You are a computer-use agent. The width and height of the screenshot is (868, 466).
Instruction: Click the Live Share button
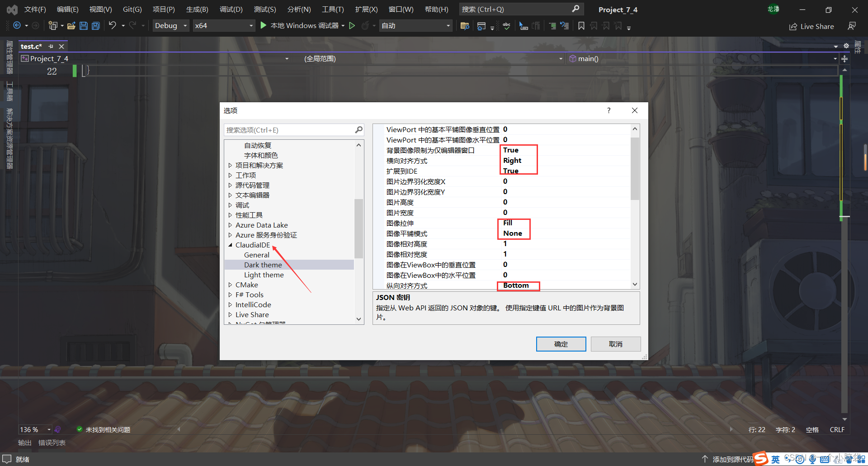(811, 26)
